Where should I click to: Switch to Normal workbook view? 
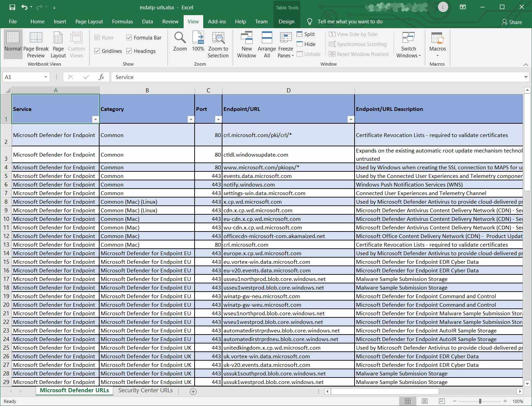pyautogui.click(x=13, y=44)
